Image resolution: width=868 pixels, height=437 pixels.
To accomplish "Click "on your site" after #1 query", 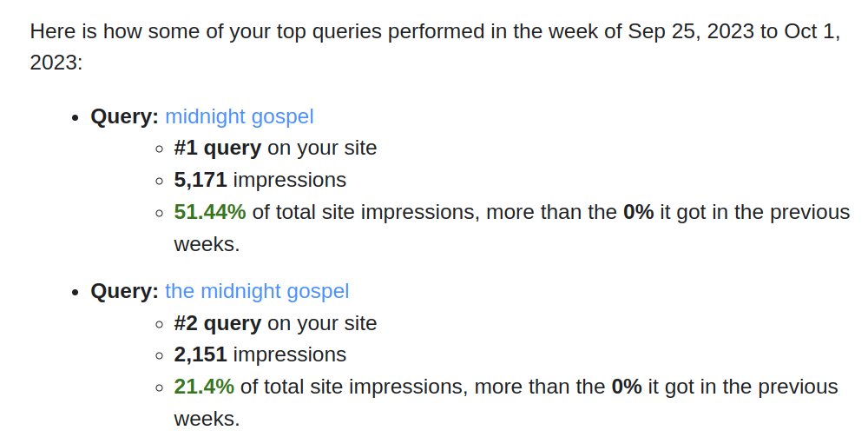I will [x=322, y=149].
